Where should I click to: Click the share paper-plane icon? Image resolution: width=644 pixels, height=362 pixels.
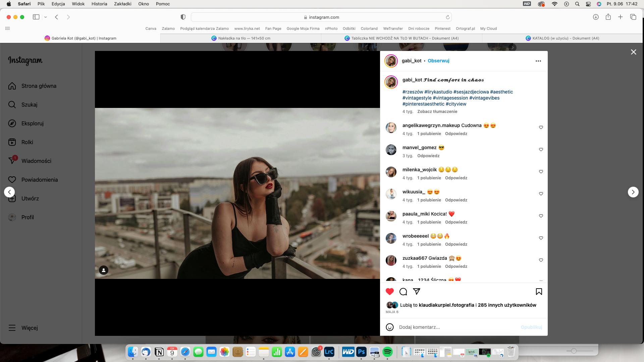click(x=417, y=292)
